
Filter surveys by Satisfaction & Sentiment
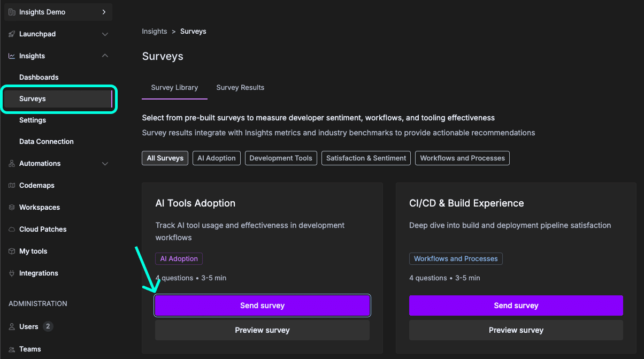pyautogui.click(x=366, y=158)
